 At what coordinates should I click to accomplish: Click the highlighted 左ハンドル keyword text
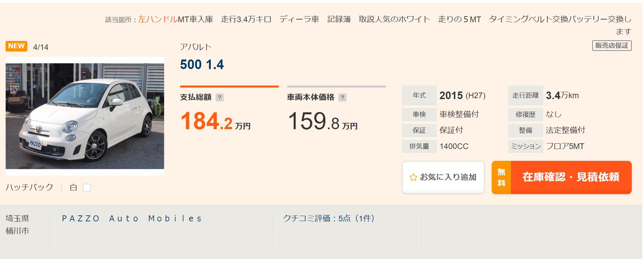[x=158, y=19]
